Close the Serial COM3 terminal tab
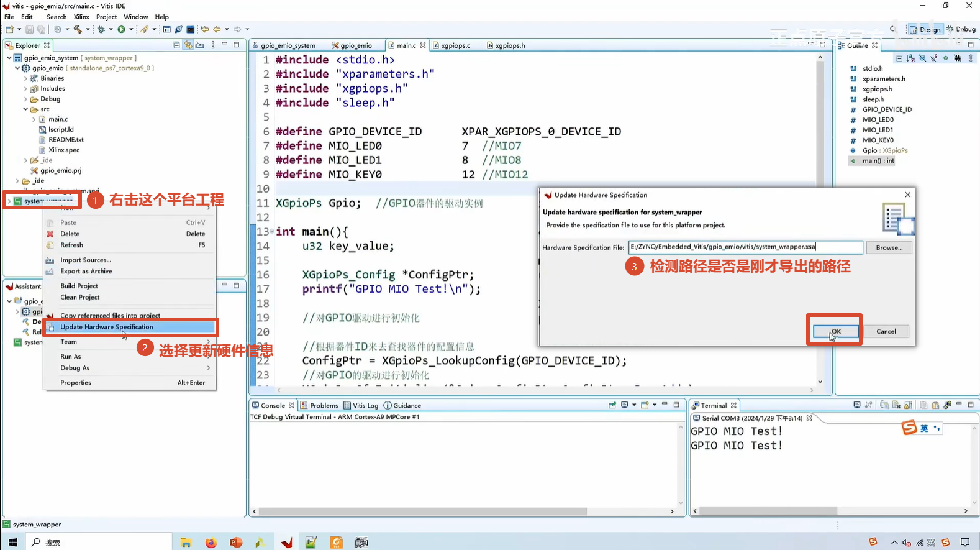This screenshot has height=550, width=980. click(x=809, y=418)
